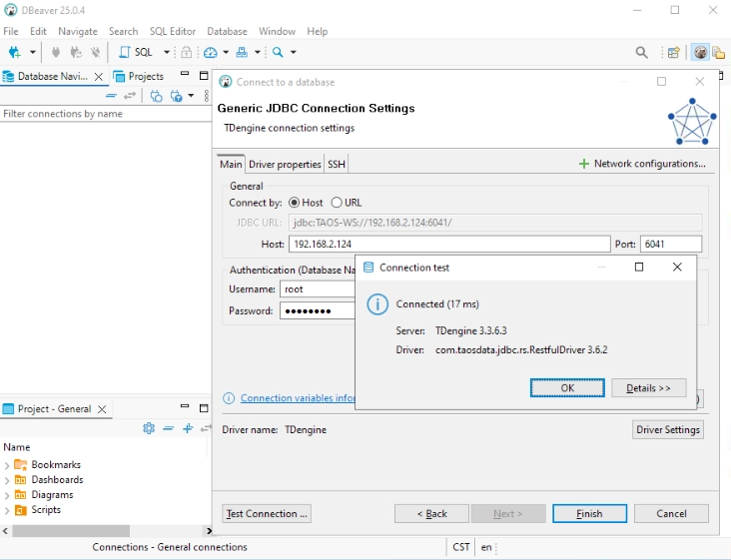Click Network configurations... link
Screen dimensions: 731x560
pyautogui.click(x=642, y=164)
